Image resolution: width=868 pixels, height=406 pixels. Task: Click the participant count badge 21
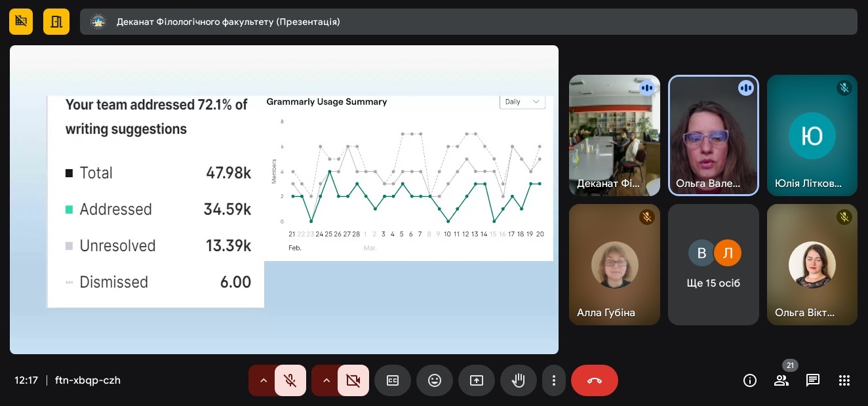790,365
